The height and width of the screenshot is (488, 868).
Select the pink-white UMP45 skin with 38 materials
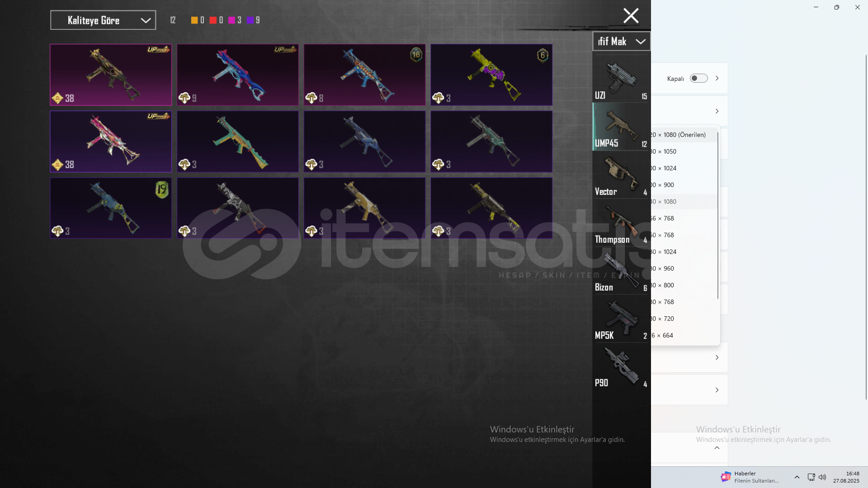pos(111,141)
